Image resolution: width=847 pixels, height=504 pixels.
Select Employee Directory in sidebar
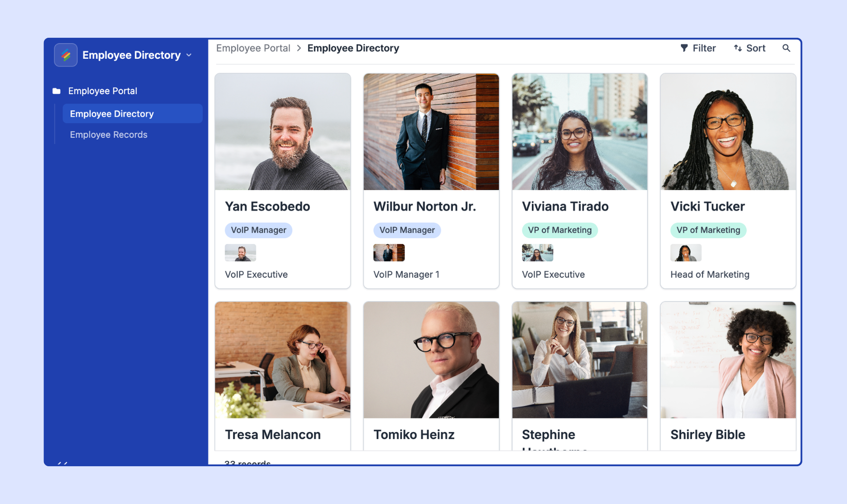133,113
